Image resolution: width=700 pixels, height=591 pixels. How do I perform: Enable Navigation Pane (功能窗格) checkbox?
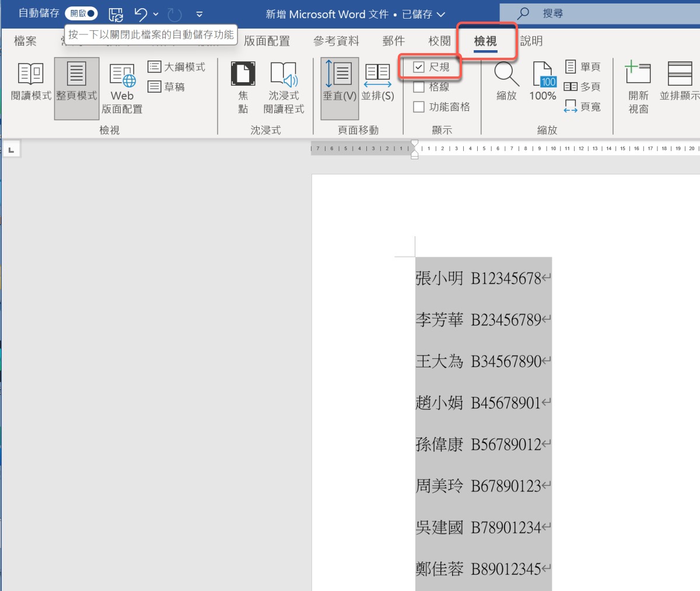point(419,107)
